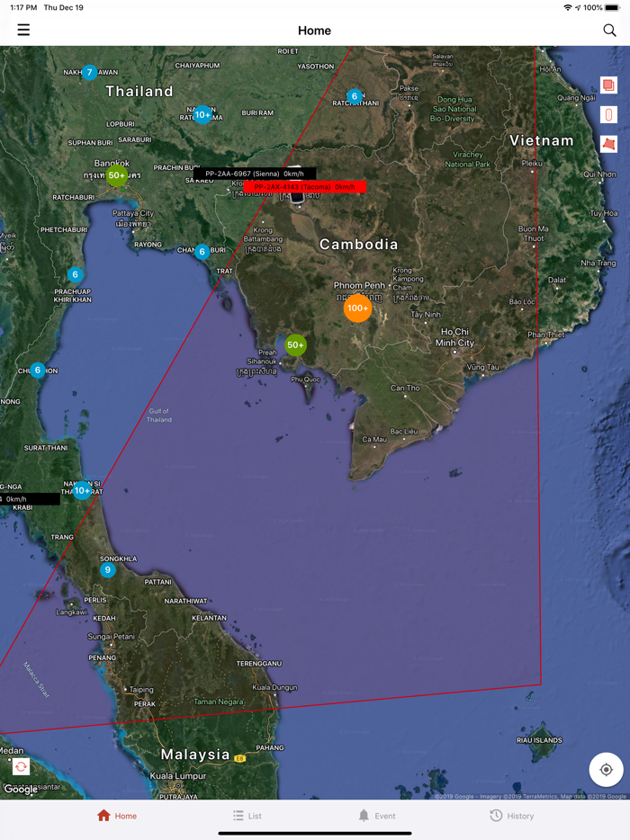Tap the vehicle marker below the Tacoma label
The width and height of the screenshot is (630, 840).
[x=296, y=198]
